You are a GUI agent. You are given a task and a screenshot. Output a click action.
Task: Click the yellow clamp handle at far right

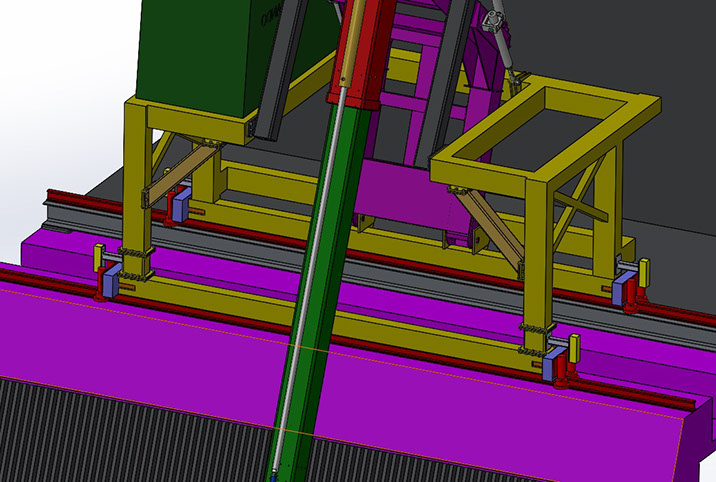(645, 270)
